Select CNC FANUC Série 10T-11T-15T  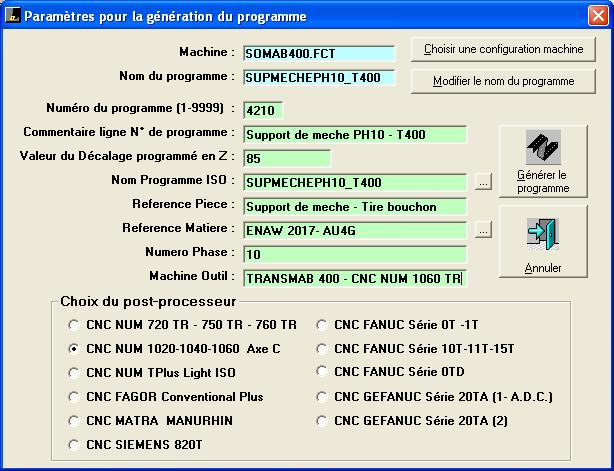pos(322,349)
